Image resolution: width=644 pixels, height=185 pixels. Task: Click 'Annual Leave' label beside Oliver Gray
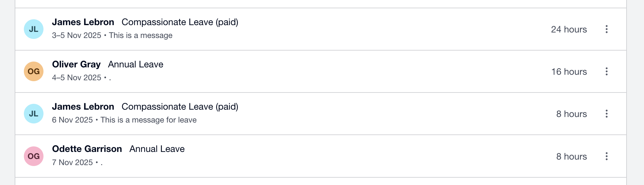click(x=136, y=64)
